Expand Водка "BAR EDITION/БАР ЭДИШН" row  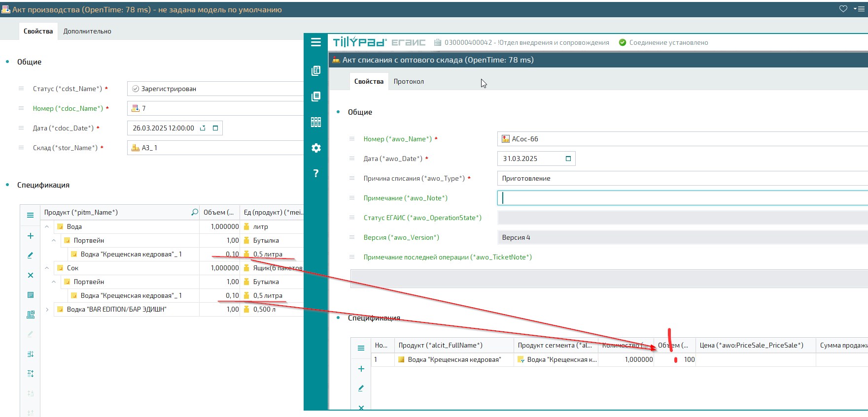coord(47,309)
